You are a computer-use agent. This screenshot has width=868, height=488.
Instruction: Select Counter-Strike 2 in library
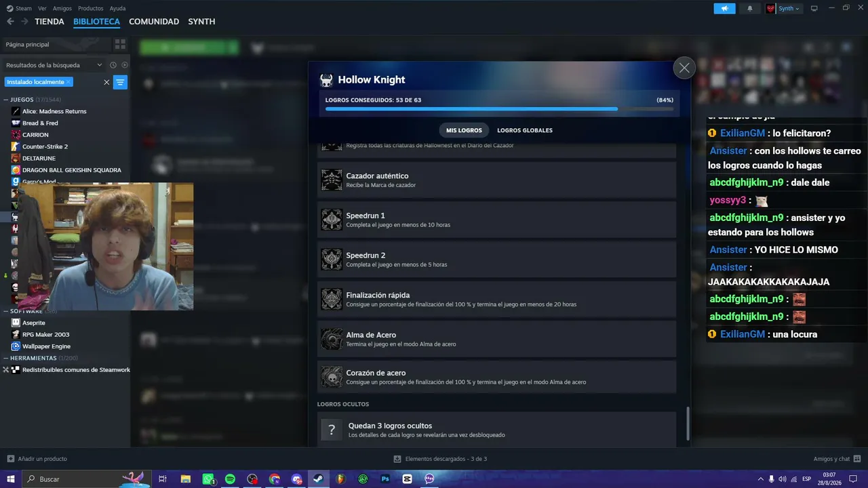pyautogui.click(x=45, y=146)
